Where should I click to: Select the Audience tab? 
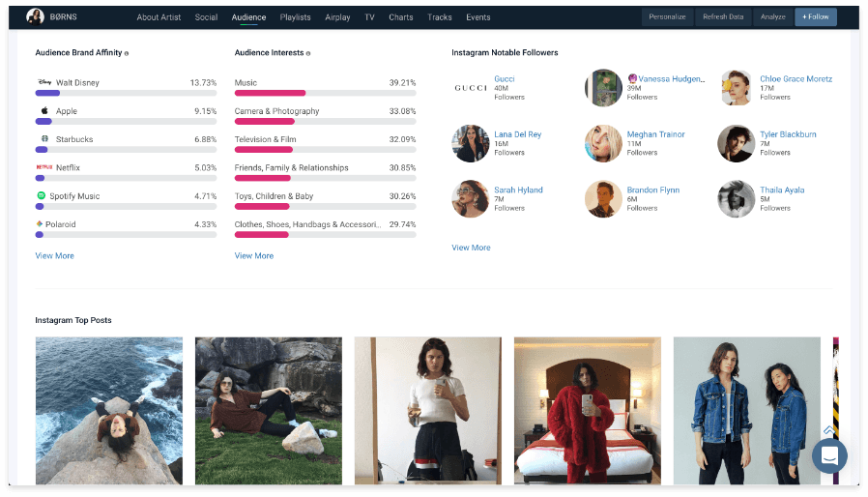coord(248,17)
